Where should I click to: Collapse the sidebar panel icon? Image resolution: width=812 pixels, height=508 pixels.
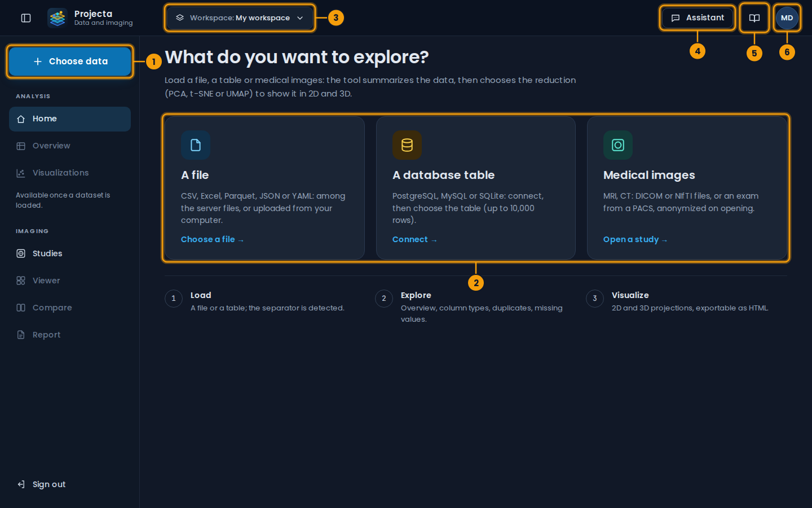(26, 18)
